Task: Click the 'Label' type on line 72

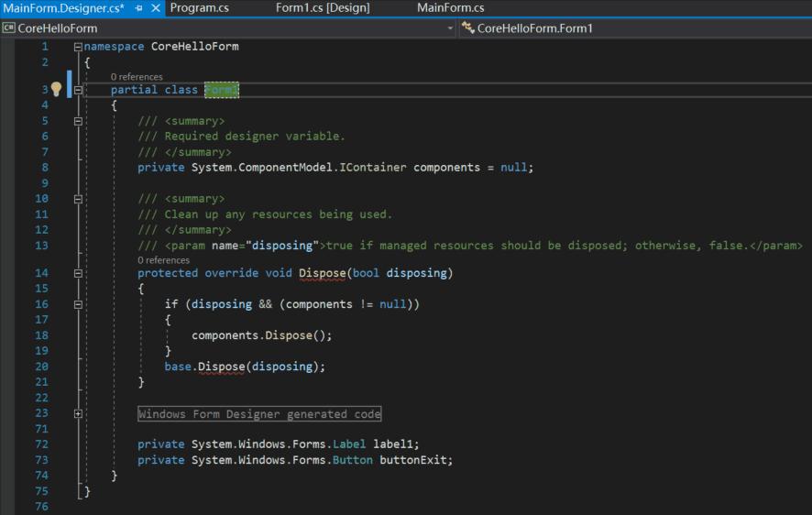Action: pyautogui.click(x=349, y=444)
